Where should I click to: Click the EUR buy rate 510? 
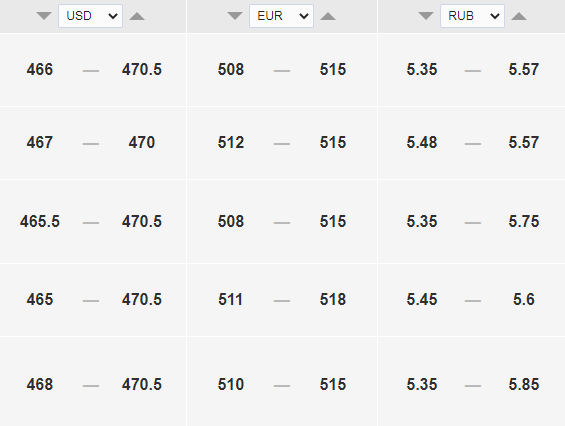(x=231, y=384)
